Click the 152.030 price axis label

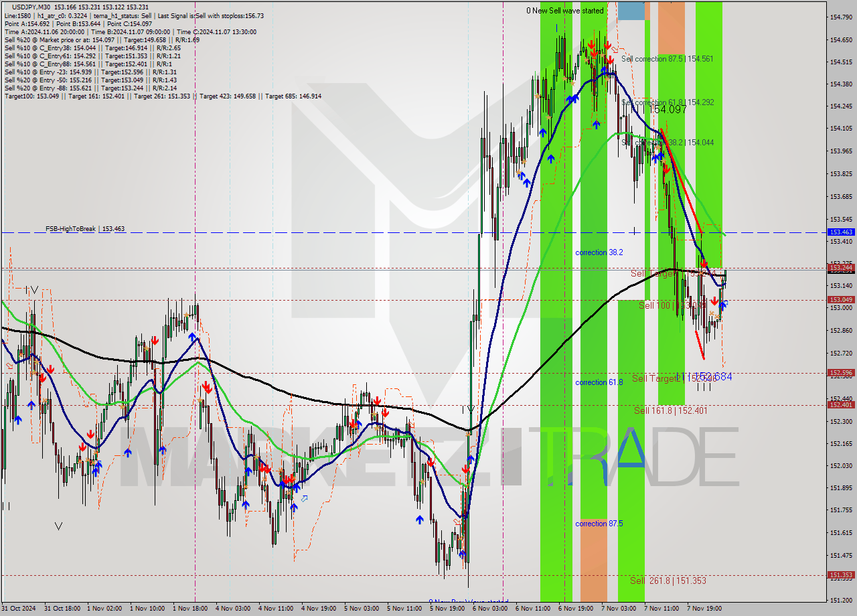coord(841,465)
